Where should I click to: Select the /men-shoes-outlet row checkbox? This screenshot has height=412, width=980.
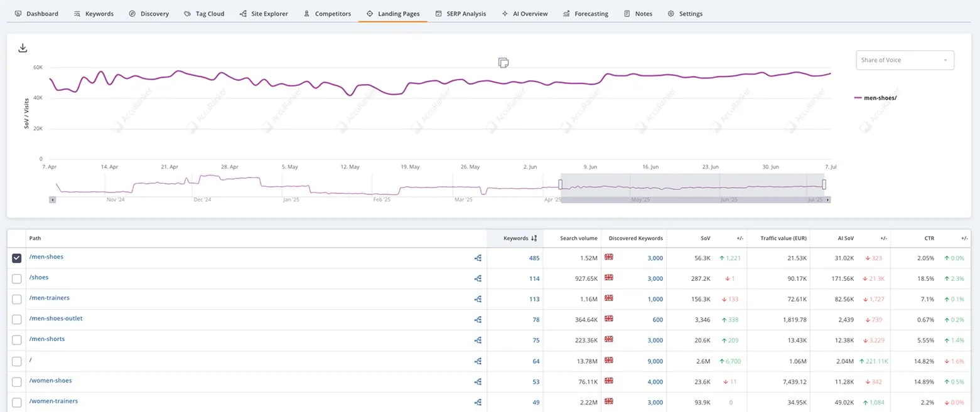pyautogui.click(x=17, y=320)
